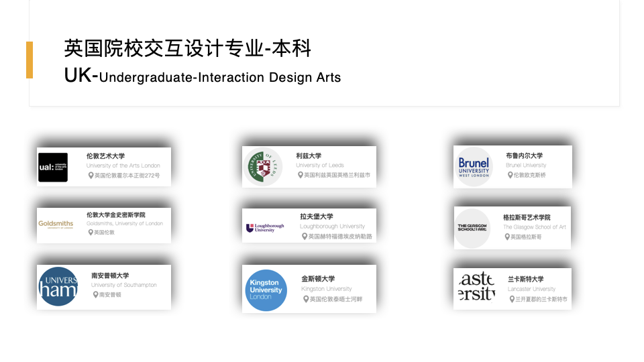The image size is (644, 362).
Task: Click location pin beside 英国赫特福德埃皮纳勒路
Action: pyautogui.click(x=305, y=237)
